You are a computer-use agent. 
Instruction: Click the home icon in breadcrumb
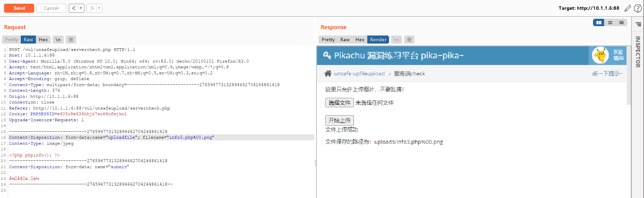click(x=328, y=73)
